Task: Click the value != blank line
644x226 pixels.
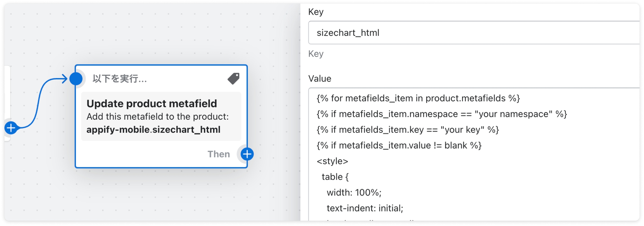Action: (x=399, y=145)
